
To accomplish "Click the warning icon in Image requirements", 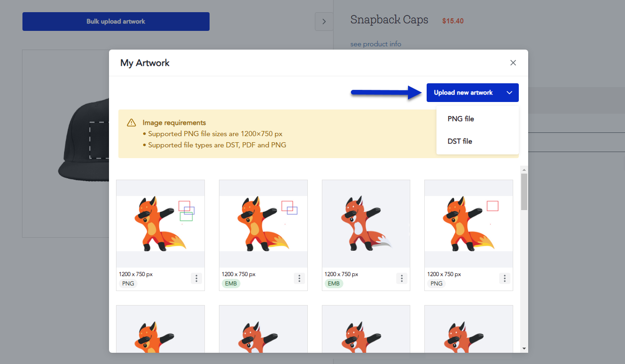I will [131, 123].
